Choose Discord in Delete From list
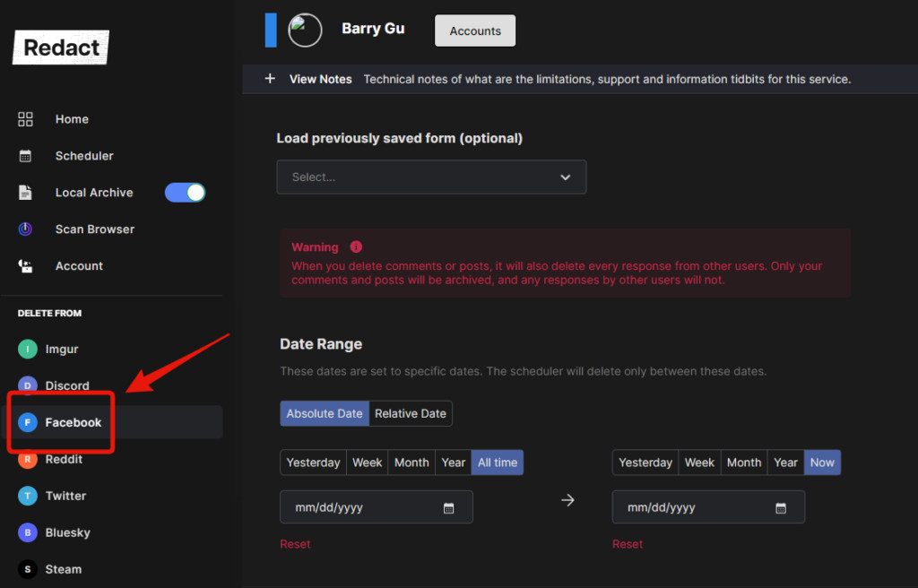The width and height of the screenshot is (918, 588). point(67,385)
